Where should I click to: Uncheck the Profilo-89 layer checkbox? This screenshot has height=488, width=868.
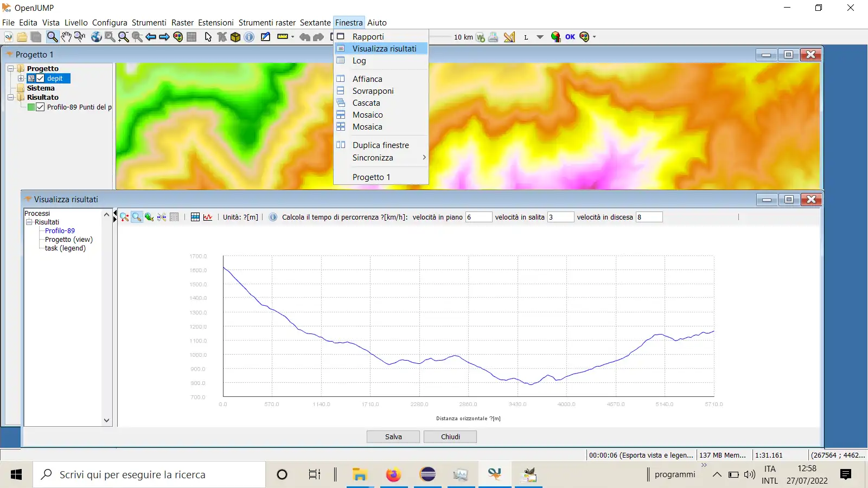(40, 107)
